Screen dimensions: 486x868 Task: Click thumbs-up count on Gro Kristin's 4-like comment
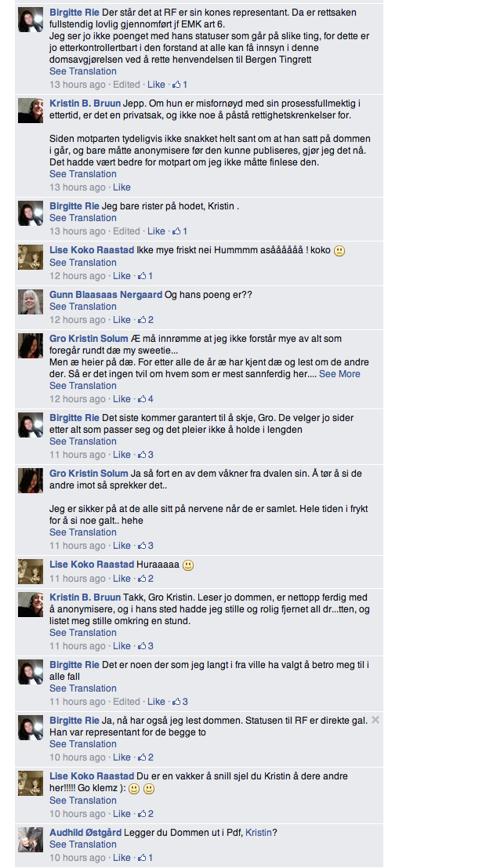tap(151, 399)
